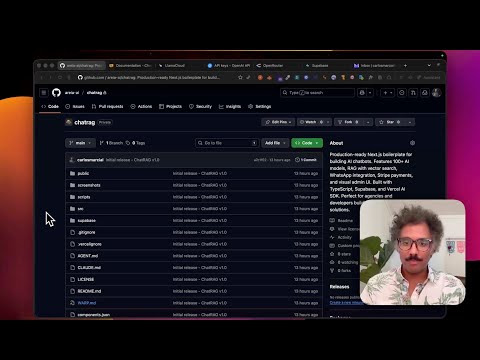Open the issues shortcut icon in header
This screenshot has height=360, width=480.
pos(402,93)
